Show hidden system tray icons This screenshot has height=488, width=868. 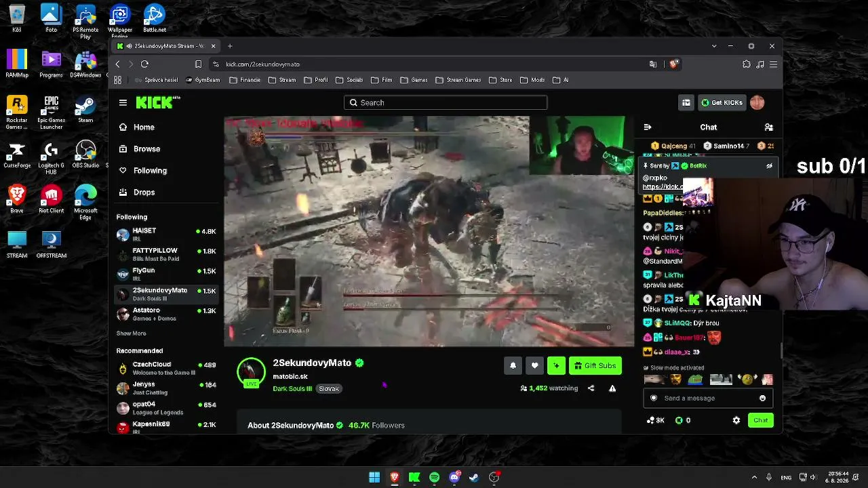pyautogui.click(x=754, y=477)
